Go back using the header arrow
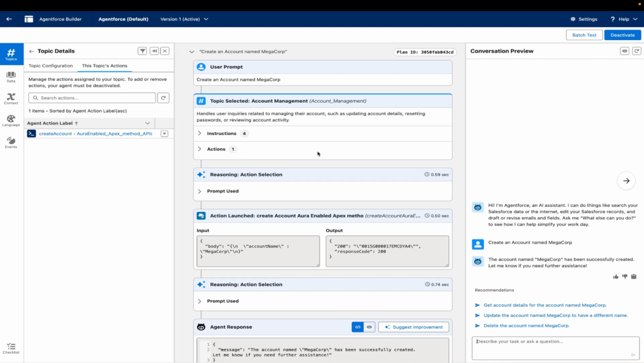This screenshot has width=644, height=363. point(9,19)
